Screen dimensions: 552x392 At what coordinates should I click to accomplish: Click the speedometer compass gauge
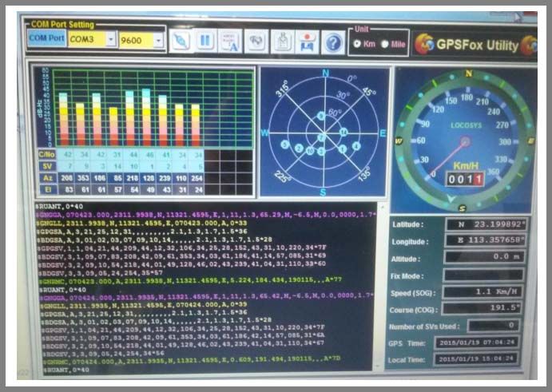pyautogui.click(x=461, y=141)
